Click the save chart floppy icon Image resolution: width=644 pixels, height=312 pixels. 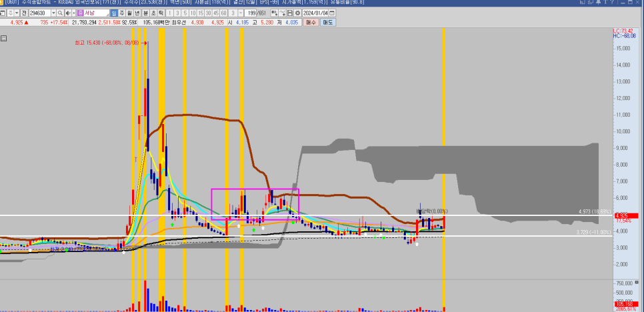coord(290,13)
